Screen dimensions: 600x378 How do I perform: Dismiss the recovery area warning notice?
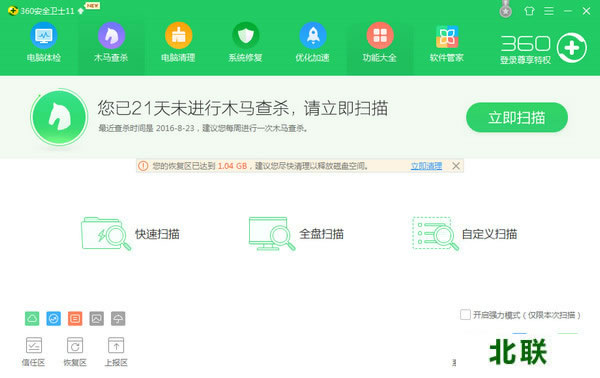coord(456,166)
